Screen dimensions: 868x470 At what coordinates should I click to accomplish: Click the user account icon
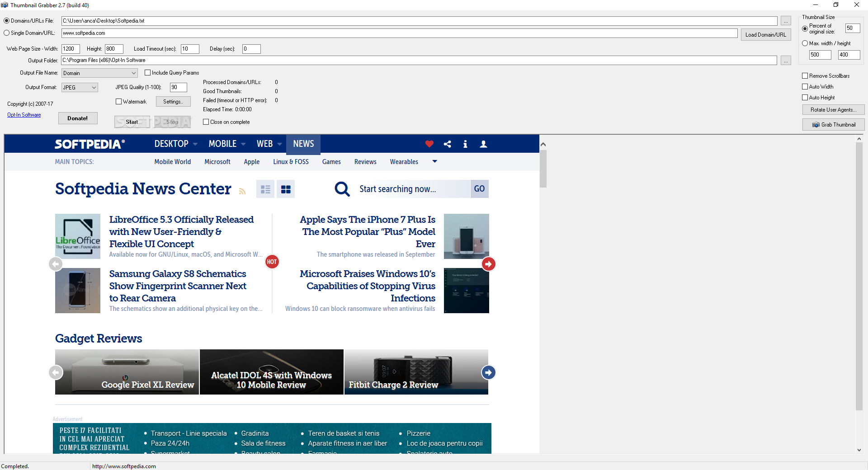[x=483, y=144]
